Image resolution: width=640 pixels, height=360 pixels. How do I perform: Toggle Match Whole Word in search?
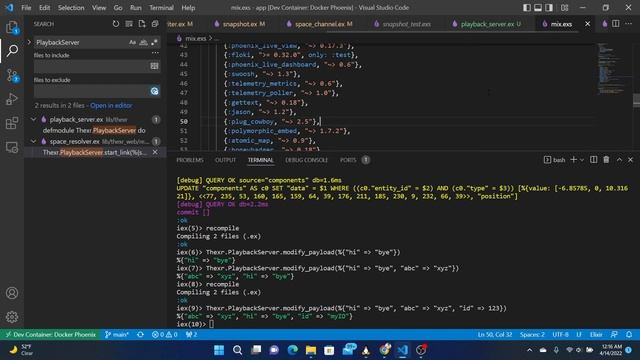click(x=143, y=42)
